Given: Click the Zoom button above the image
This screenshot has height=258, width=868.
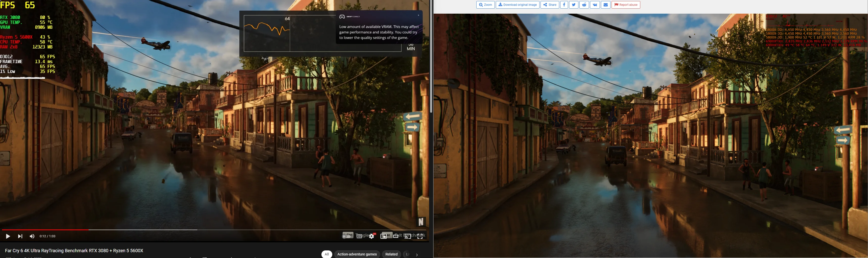Looking at the screenshot, I should click(485, 5).
